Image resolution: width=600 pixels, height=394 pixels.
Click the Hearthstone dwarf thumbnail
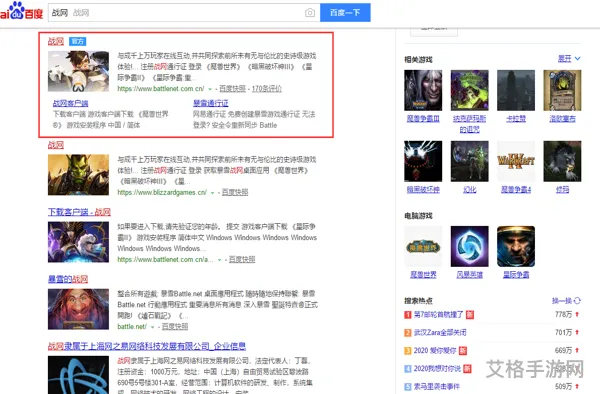78,309
